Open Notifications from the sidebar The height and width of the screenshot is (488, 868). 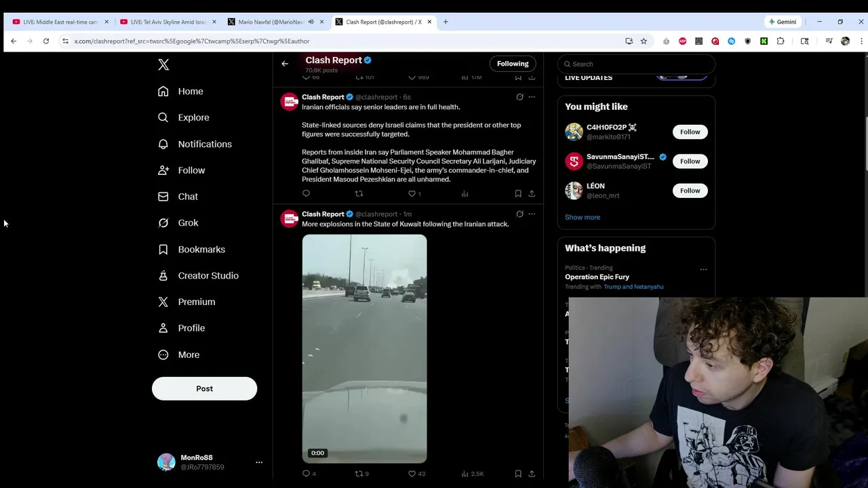click(195, 144)
